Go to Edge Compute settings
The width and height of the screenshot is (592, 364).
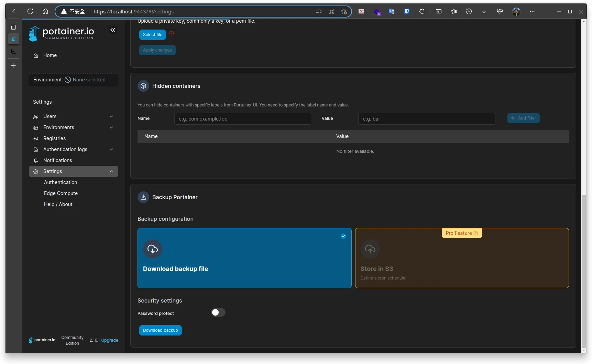[61, 193]
